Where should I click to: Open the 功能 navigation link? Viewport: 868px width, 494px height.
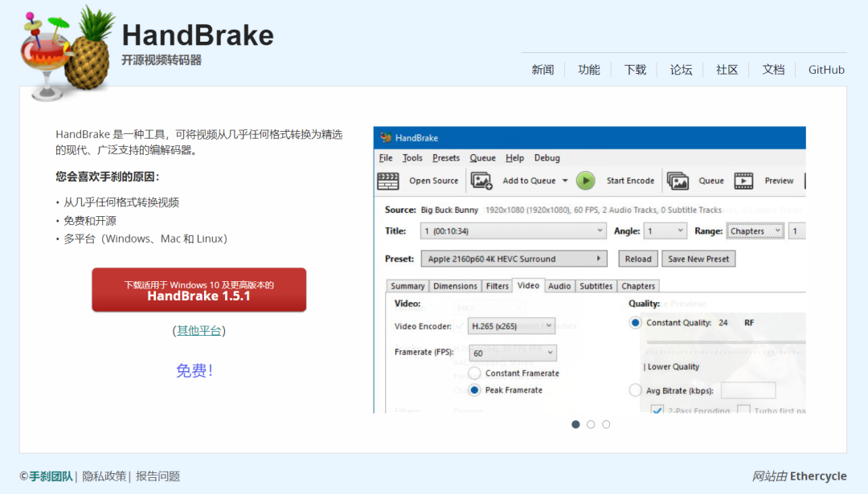pos(589,70)
